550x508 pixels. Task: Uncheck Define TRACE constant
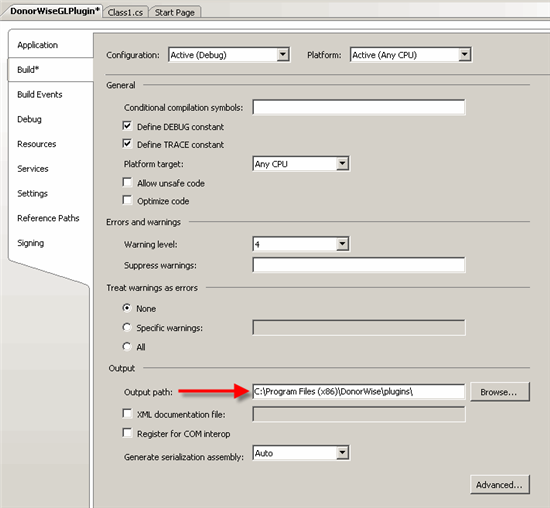127,144
